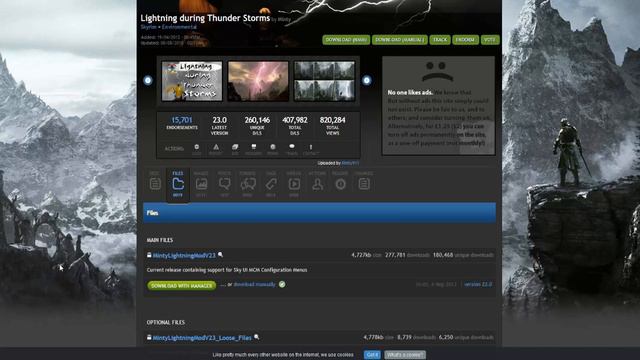Click the Optional Files heading
The image size is (640, 360).
click(x=166, y=322)
